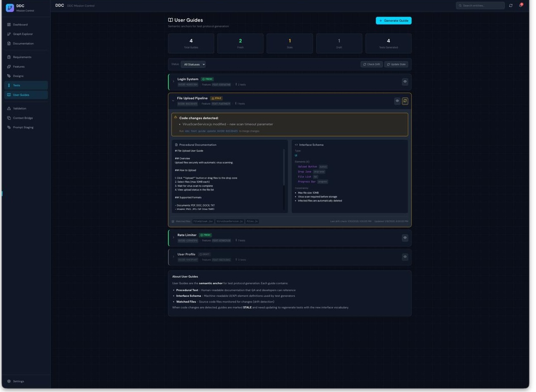
Task: Click the update icon on File Upload Pipeline card
Action: point(405,101)
